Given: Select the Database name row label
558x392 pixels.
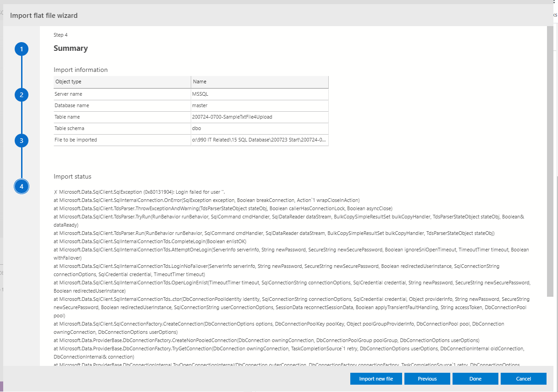Looking at the screenshot, I should pos(72,105).
